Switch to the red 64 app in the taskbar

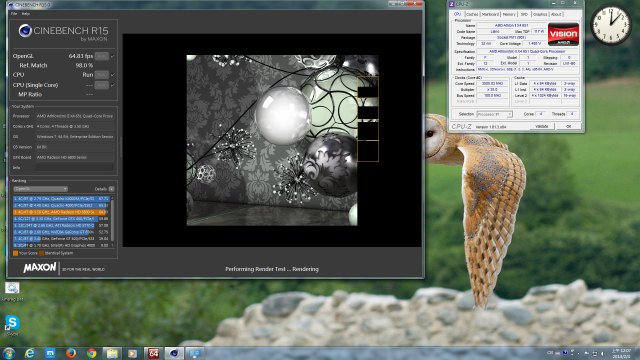point(153,353)
